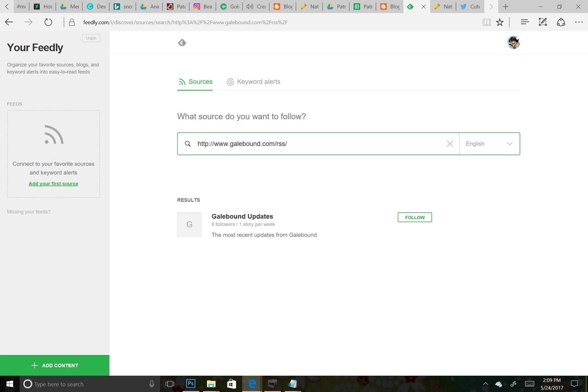
Task: Refresh the Feedly page
Action: pos(48,22)
